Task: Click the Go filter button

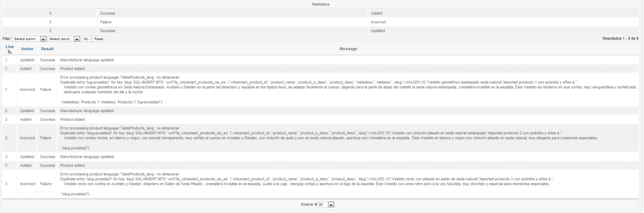Action: (x=86, y=39)
